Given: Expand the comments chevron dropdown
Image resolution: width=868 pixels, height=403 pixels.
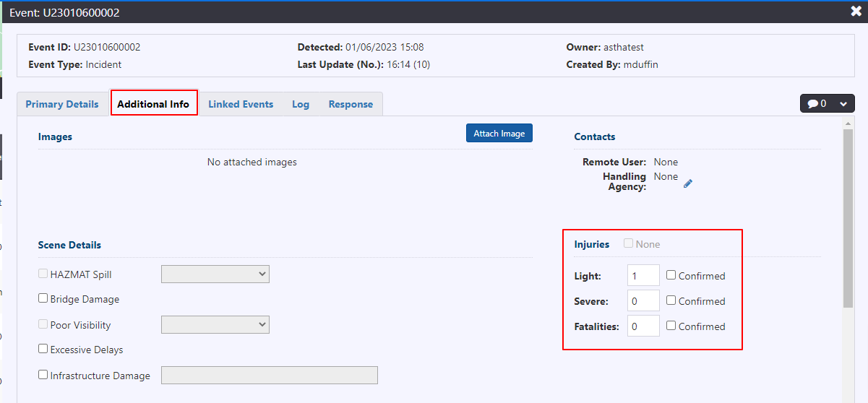Looking at the screenshot, I should click(x=843, y=104).
